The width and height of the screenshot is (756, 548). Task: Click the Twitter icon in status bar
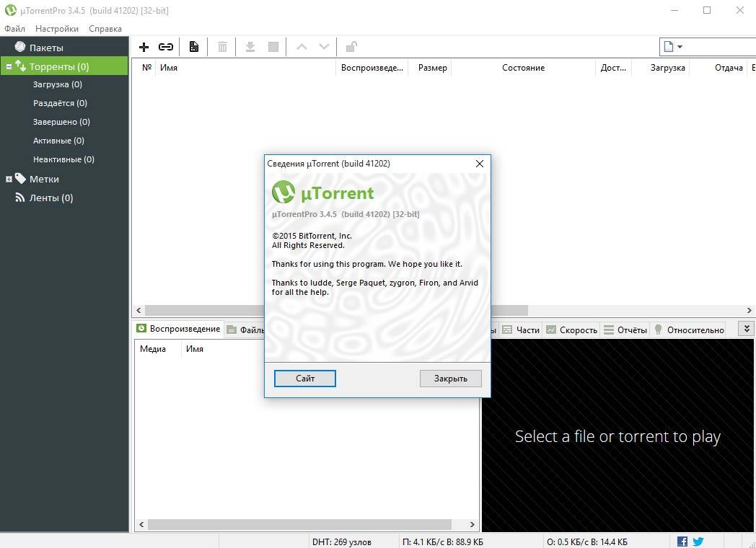click(698, 542)
